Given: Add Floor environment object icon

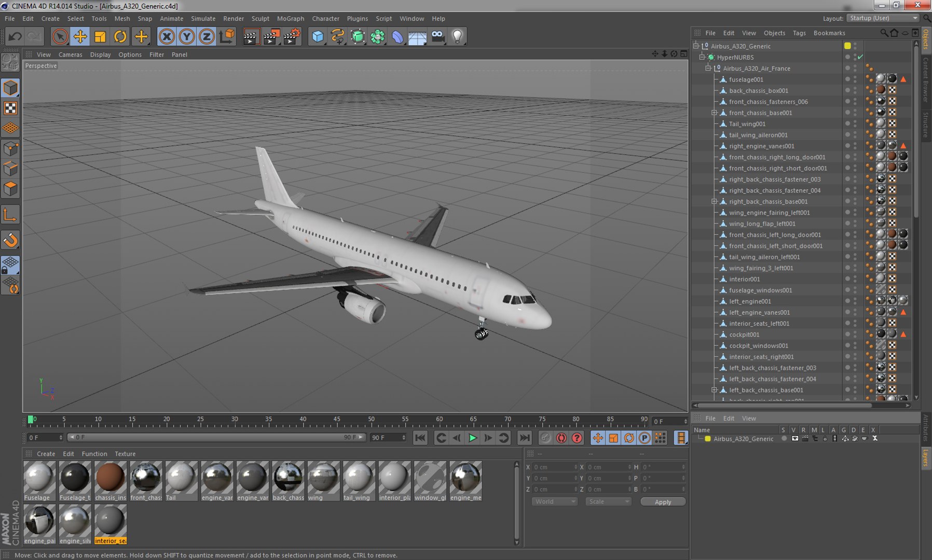Looking at the screenshot, I should [x=418, y=36].
